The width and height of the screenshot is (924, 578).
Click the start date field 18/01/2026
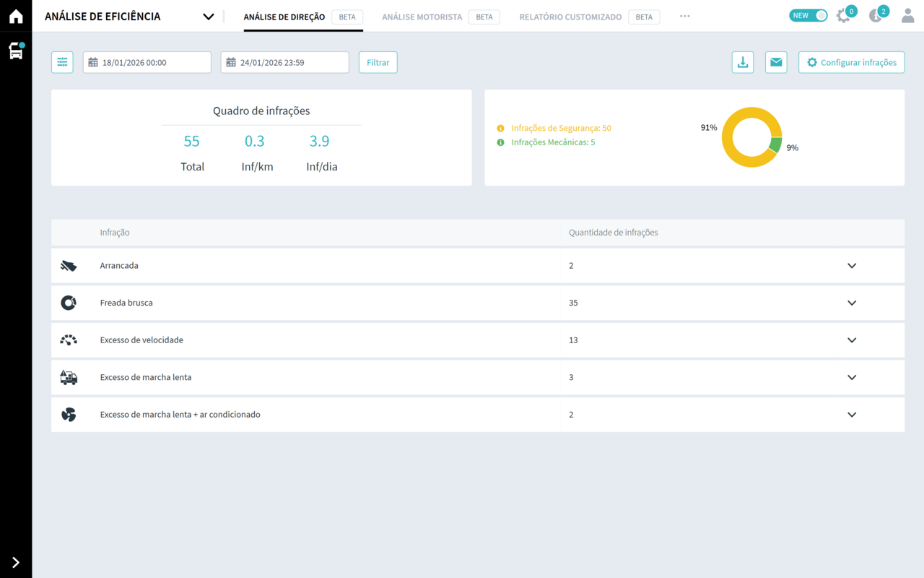147,63
